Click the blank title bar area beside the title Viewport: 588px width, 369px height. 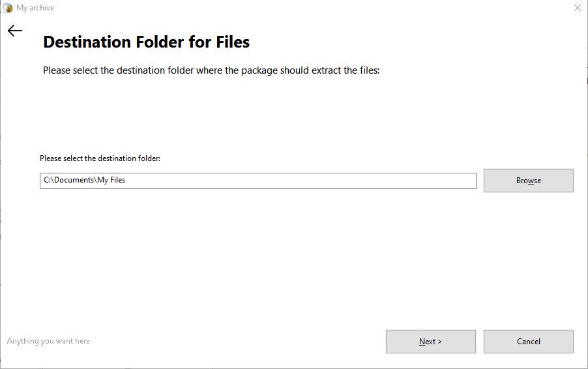[293, 8]
